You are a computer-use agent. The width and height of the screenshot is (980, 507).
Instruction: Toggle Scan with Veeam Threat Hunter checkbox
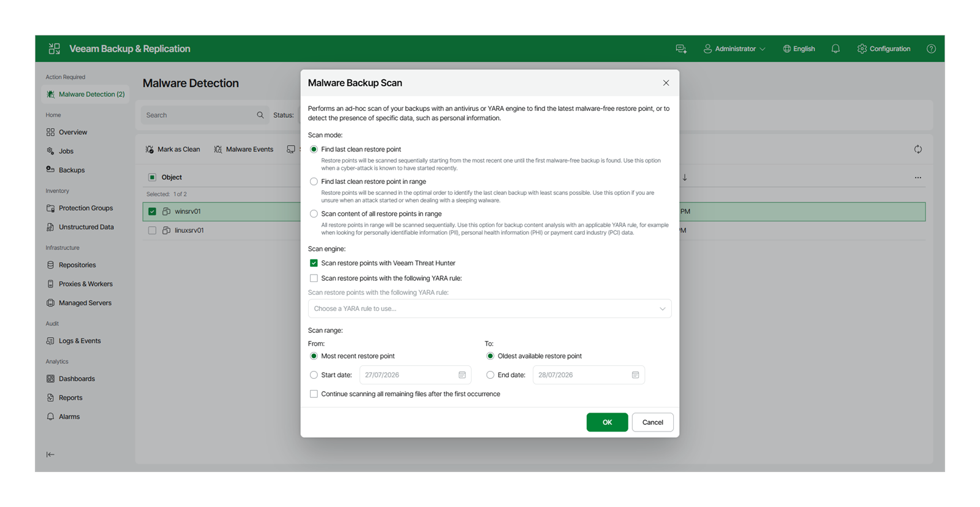(x=314, y=263)
